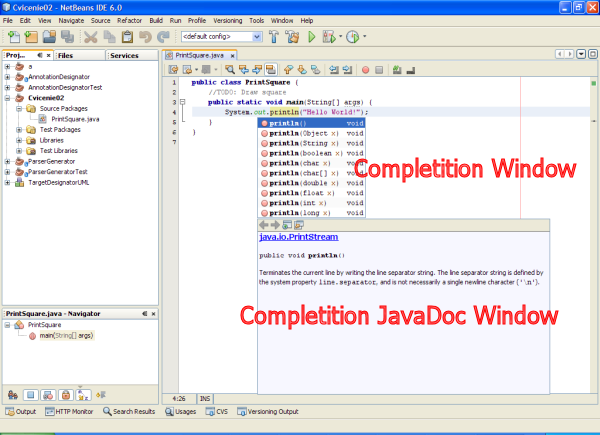Click the Build Main Project hammer icon
The image size is (600, 435).
(274, 37)
